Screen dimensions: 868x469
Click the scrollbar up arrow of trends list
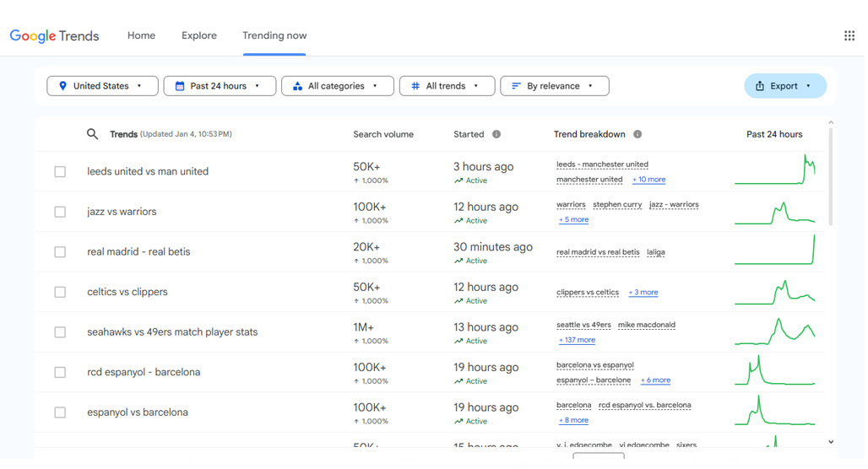tap(831, 122)
